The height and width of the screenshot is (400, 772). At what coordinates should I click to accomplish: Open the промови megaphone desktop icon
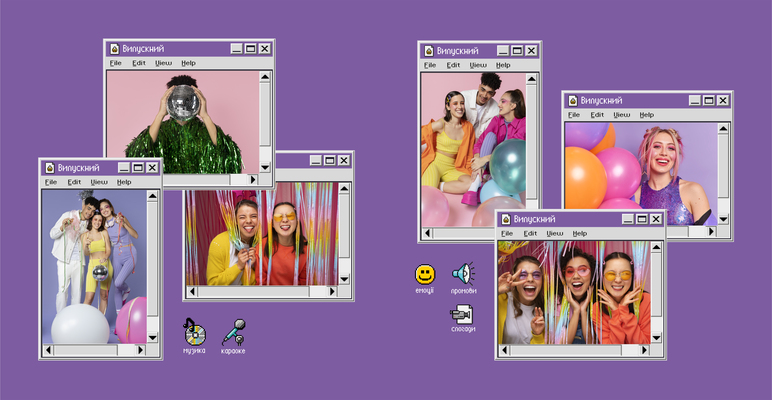click(x=463, y=274)
